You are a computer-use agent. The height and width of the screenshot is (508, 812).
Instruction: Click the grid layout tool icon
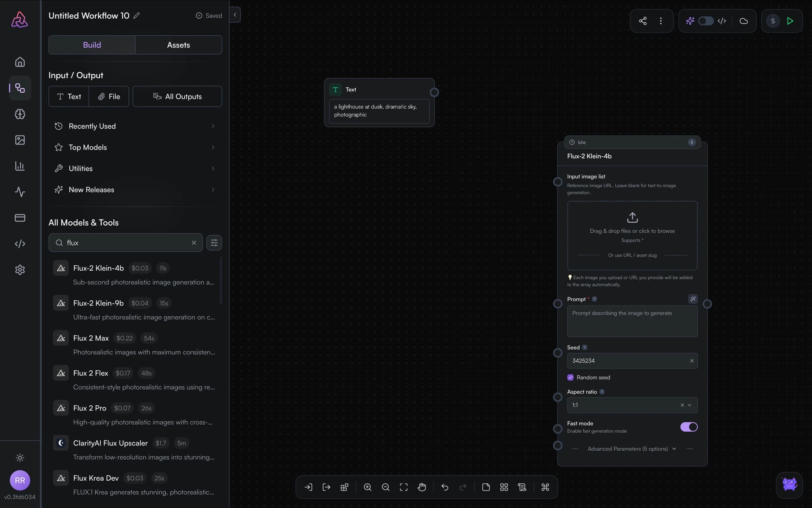tap(504, 487)
